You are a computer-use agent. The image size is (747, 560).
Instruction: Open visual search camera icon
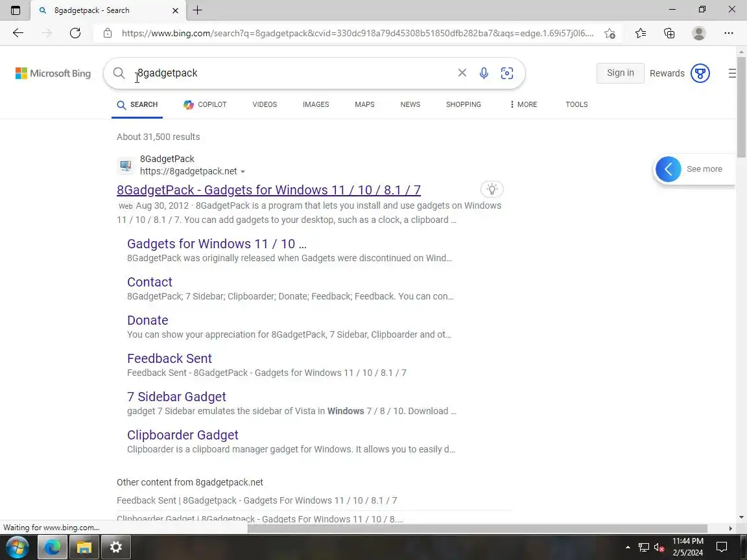pyautogui.click(x=507, y=73)
